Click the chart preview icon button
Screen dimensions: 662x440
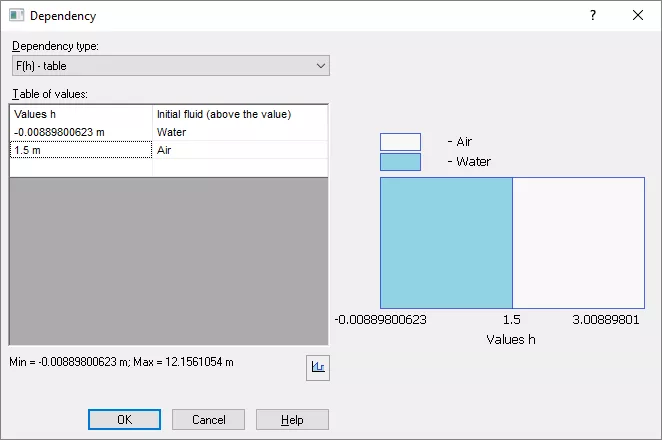coord(317,367)
